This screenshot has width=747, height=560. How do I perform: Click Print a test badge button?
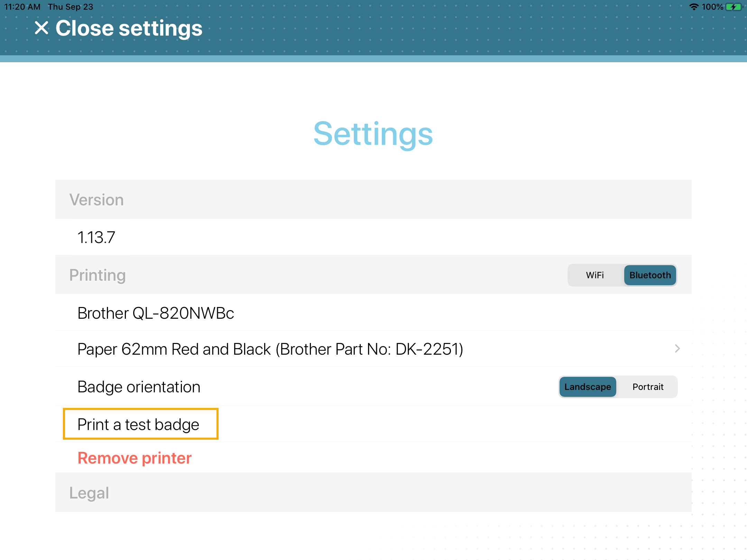click(x=138, y=423)
